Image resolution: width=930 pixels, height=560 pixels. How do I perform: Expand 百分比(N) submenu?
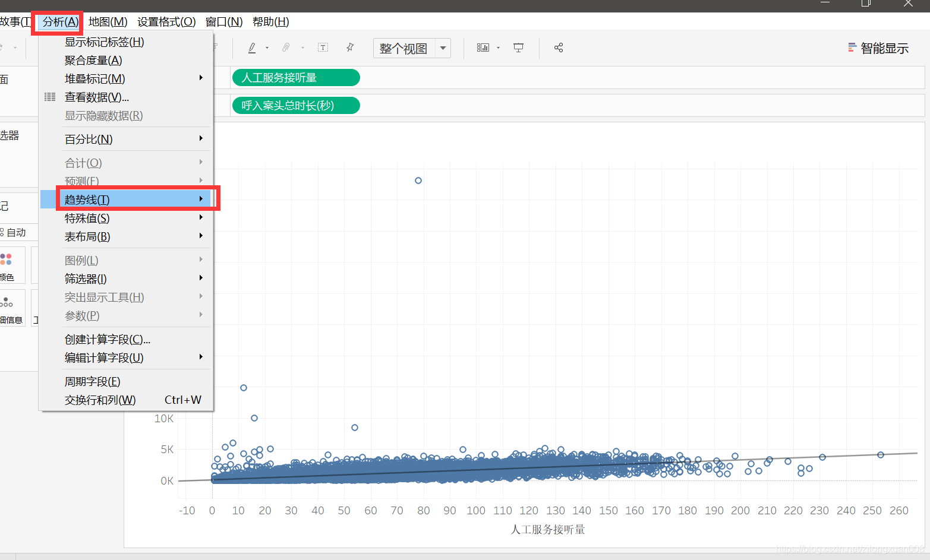(126, 139)
